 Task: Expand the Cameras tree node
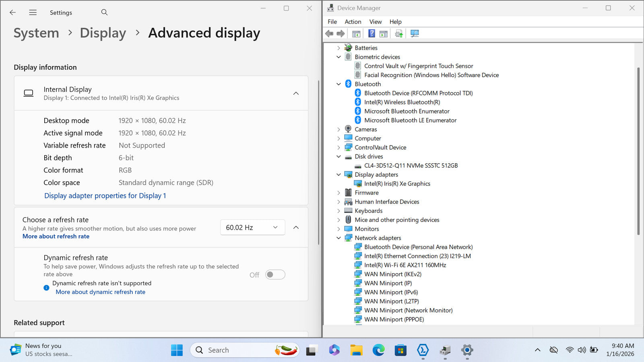339,130
